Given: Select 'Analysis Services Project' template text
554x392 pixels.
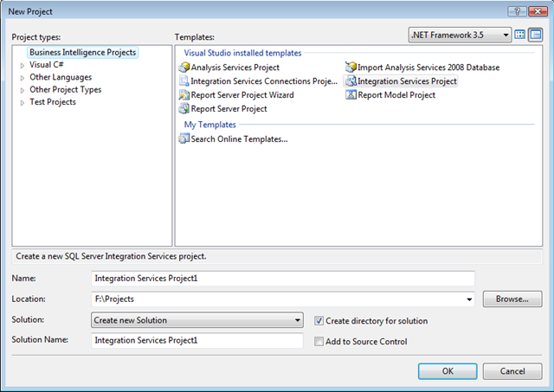Looking at the screenshot, I should point(235,67).
